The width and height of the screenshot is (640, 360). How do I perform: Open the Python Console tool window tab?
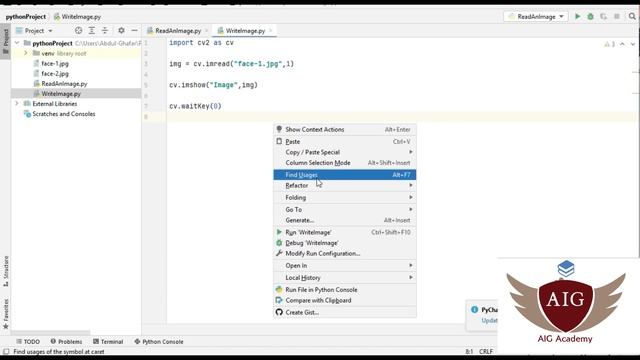click(159, 342)
